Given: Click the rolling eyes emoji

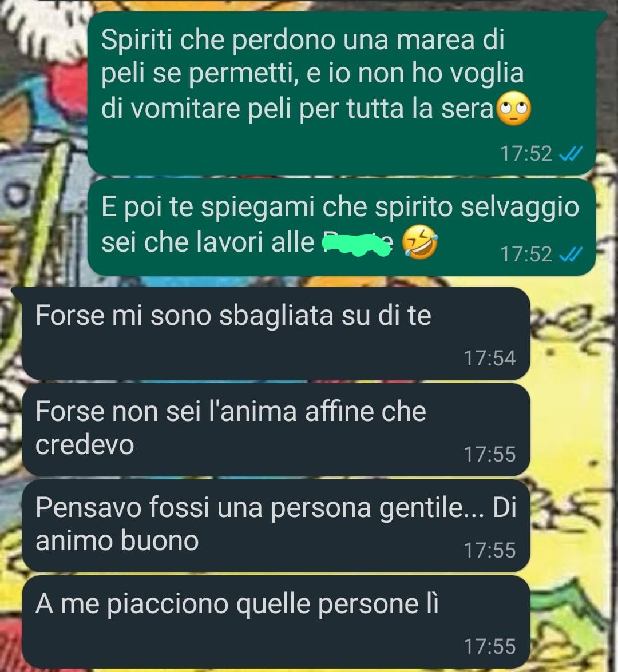Looking at the screenshot, I should (x=513, y=109).
